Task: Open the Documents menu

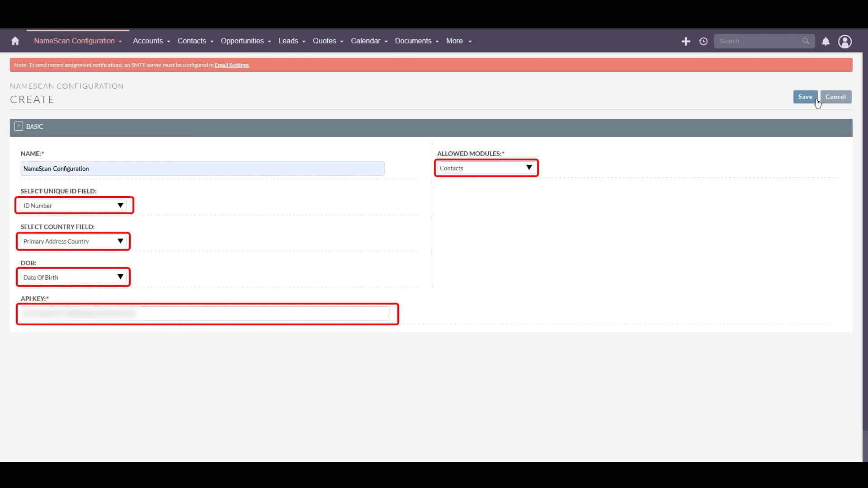Action: point(417,41)
